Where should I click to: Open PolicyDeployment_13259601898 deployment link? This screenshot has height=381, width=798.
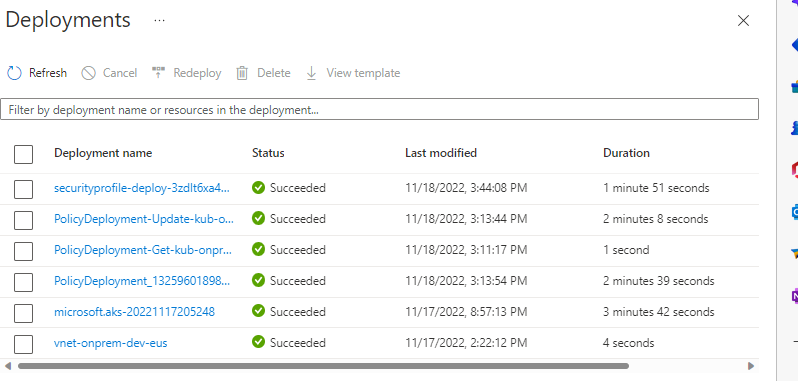pyautogui.click(x=142, y=281)
